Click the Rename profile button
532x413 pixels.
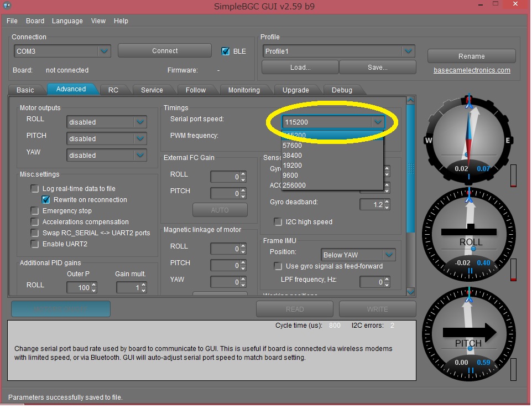[472, 56]
